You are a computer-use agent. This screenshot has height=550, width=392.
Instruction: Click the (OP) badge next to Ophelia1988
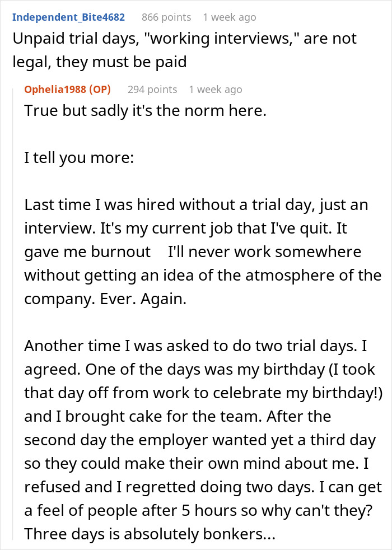coord(100,89)
